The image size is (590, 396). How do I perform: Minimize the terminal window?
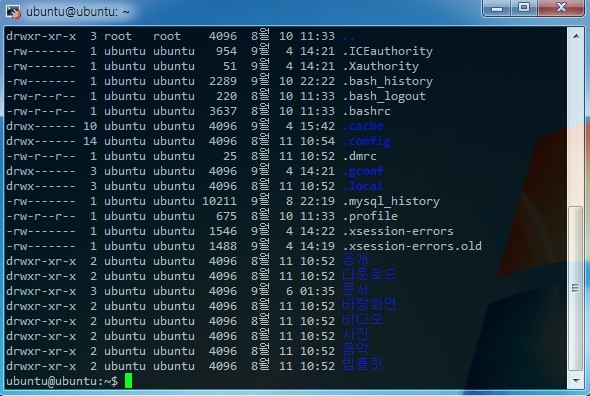click(497, 8)
